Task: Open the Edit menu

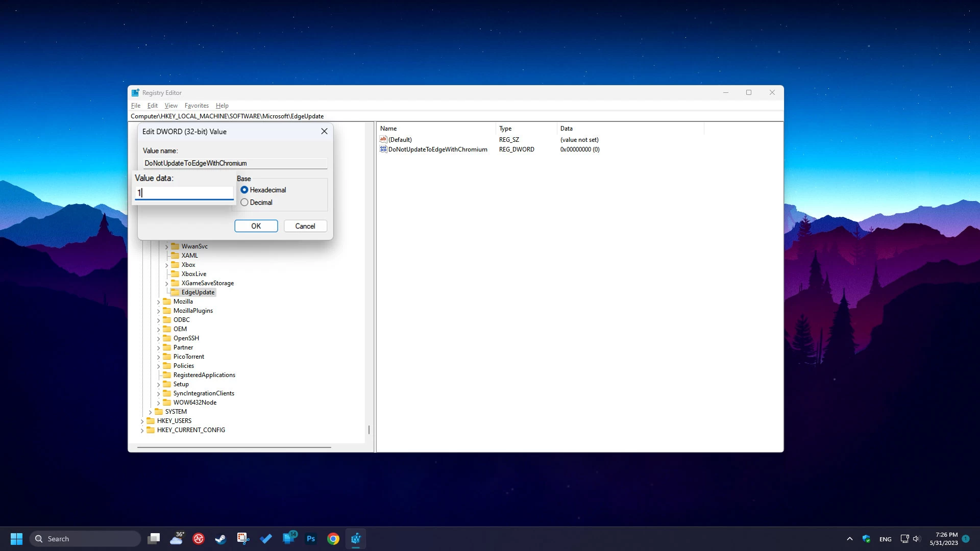Action: (x=153, y=106)
